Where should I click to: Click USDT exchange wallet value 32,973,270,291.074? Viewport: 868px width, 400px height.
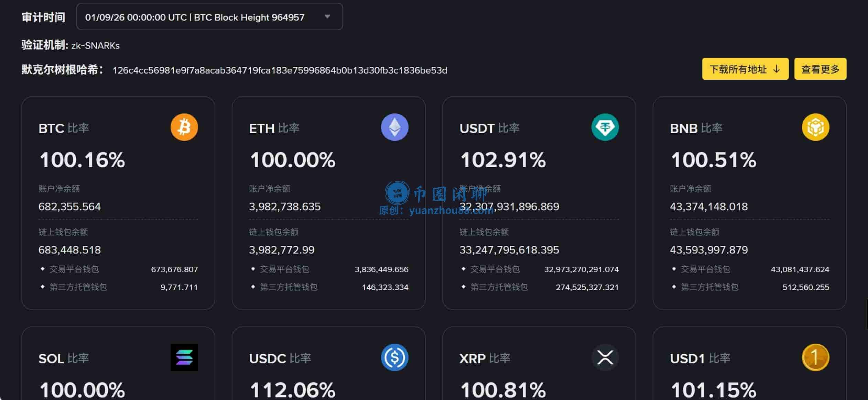pos(582,269)
